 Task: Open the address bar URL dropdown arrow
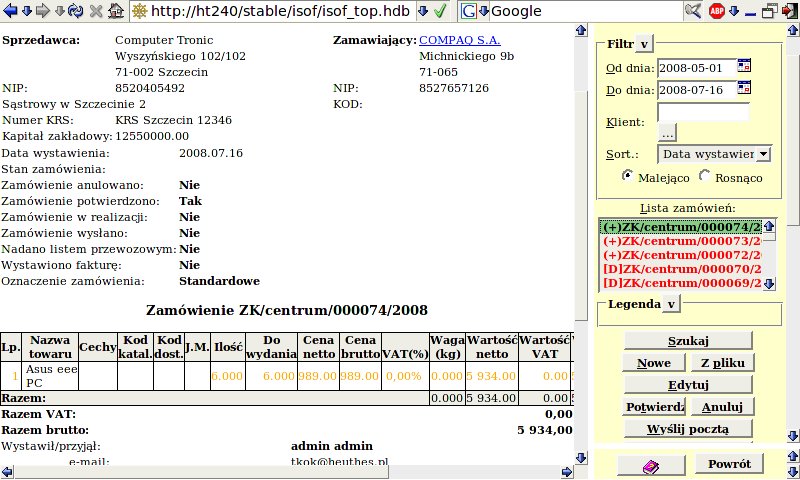pyautogui.click(x=423, y=11)
